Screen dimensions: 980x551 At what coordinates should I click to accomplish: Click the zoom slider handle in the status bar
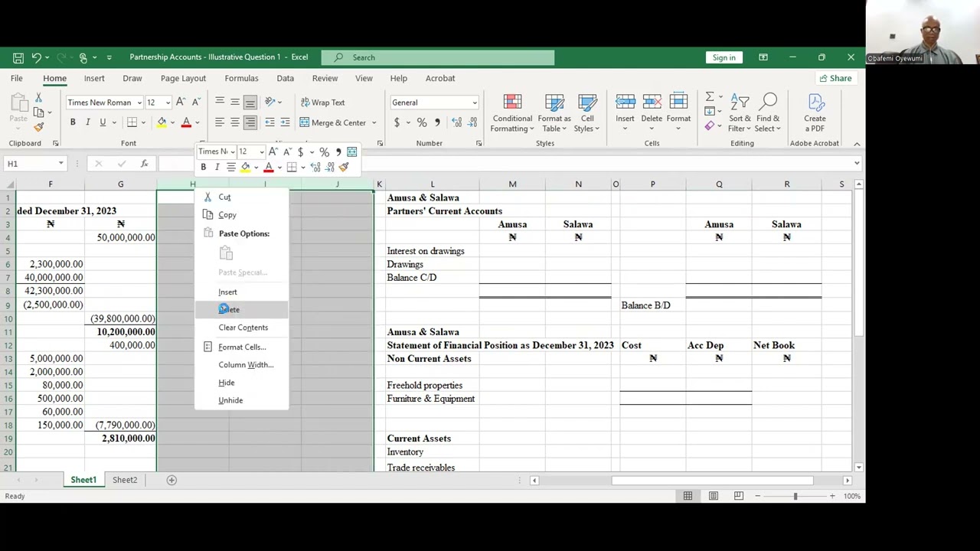pyautogui.click(x=795, y=496)
